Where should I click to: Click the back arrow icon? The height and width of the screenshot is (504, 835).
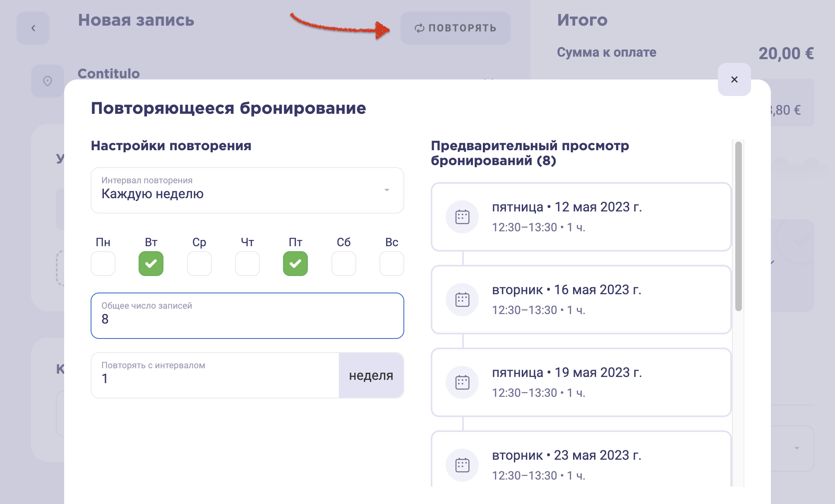[33, 28]
